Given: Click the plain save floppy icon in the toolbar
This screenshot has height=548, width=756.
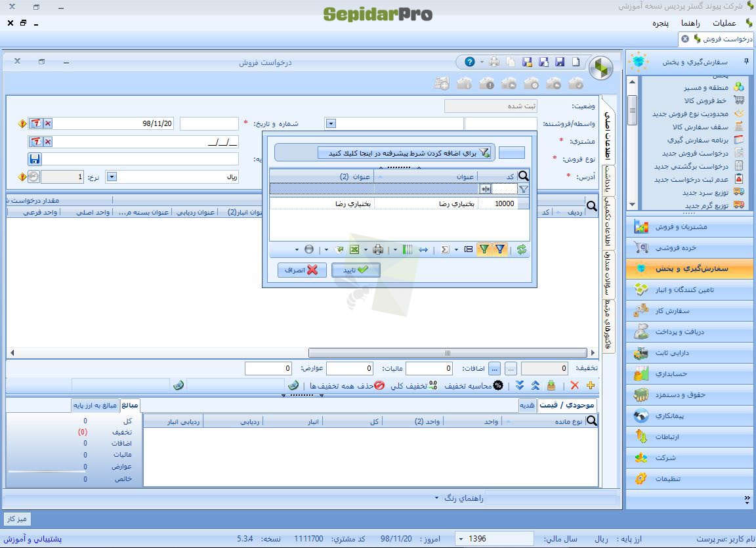Looking at the screenshot, I should pyautogui.click(x=560, y=62).
